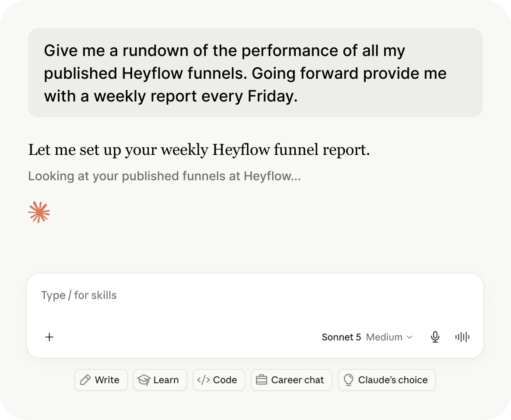Click the pencil icon on the Write chip

pos(85,380)
